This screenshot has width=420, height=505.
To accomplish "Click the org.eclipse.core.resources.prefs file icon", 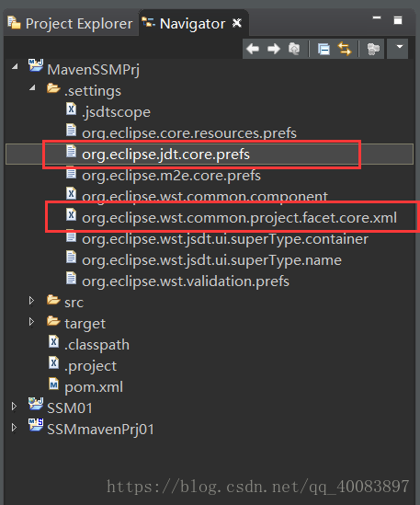I will [x=71, y=130].
